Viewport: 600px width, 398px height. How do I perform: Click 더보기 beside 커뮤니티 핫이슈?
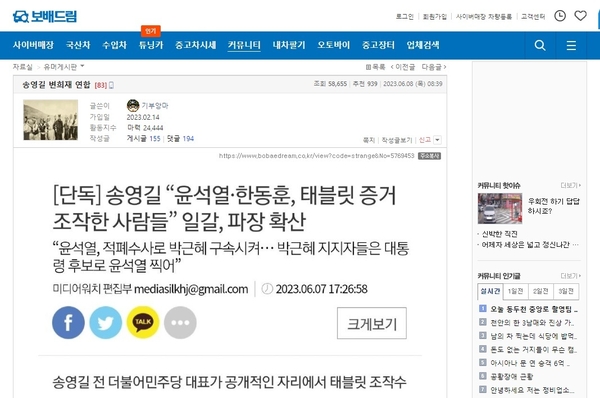click(570, 186)
